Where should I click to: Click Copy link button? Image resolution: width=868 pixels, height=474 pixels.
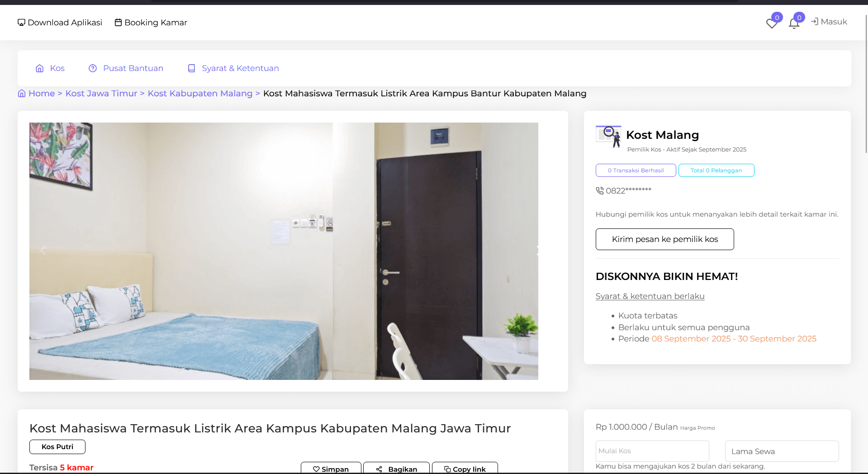465,469
